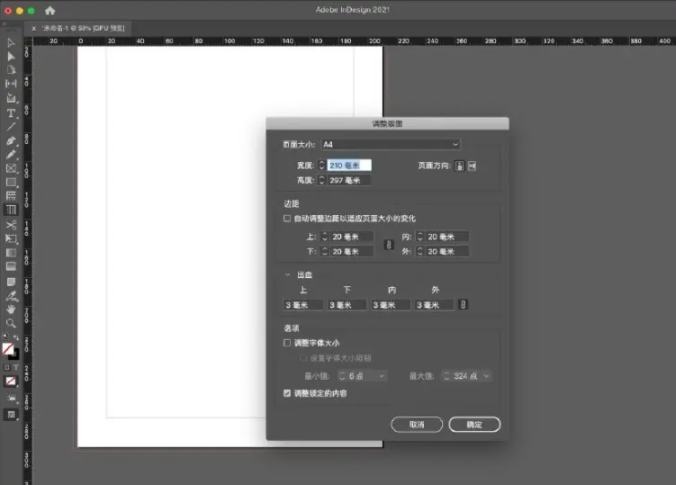The image size is (676, 485).
Task: Activate the Zoom magnifier tool
Action: (11, 323)
